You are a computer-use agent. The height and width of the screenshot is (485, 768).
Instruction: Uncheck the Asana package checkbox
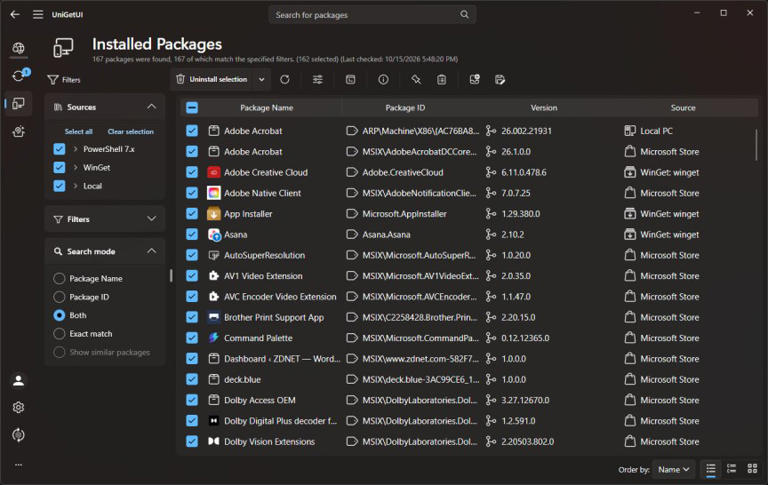click(x=192, y=234)
